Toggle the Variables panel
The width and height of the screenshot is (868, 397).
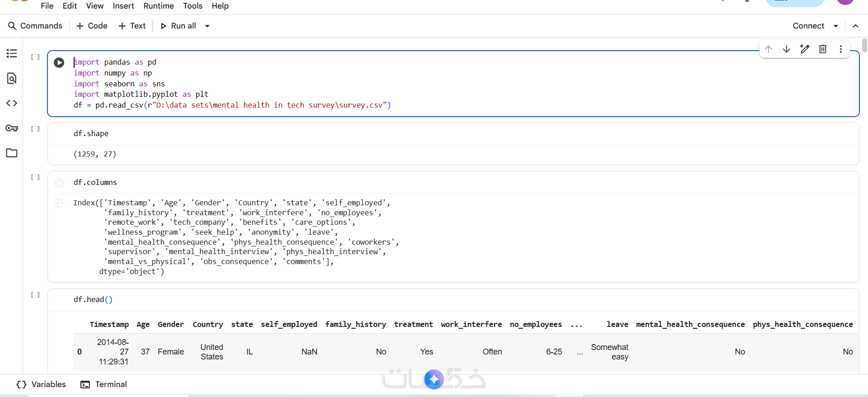41,384
